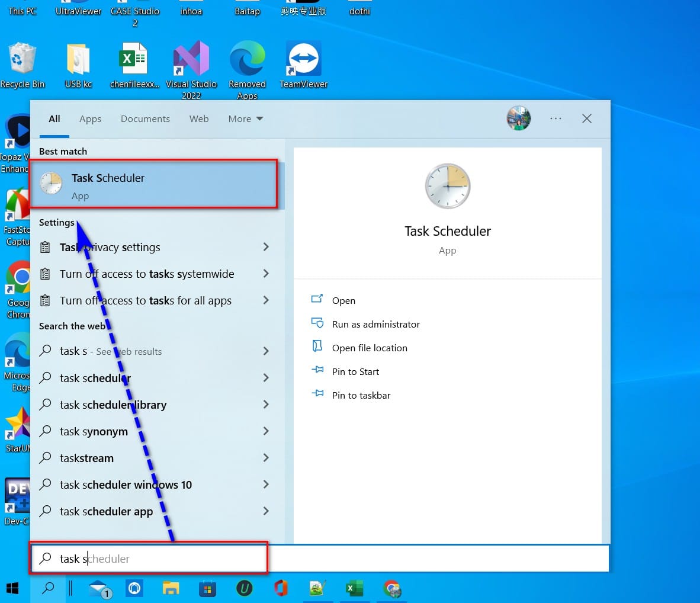Expand arrow for tasks for all apps

point(266,300)
